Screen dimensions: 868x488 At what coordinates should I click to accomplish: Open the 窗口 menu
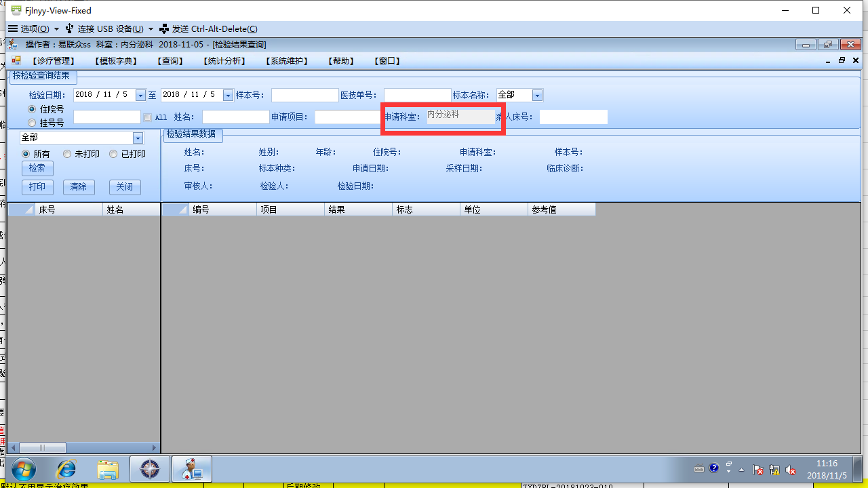[387, 61]
